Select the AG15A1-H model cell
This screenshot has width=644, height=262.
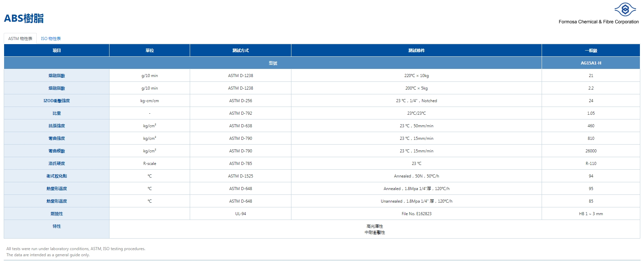coord(591,63)
